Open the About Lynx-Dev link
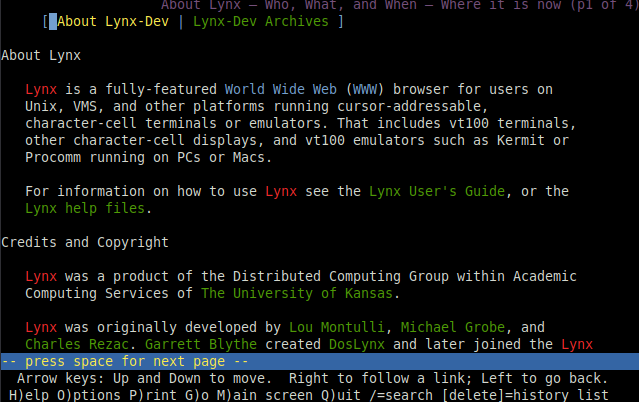Image resolution: width=639 pixels, height=402 pixels. point(113,22)
